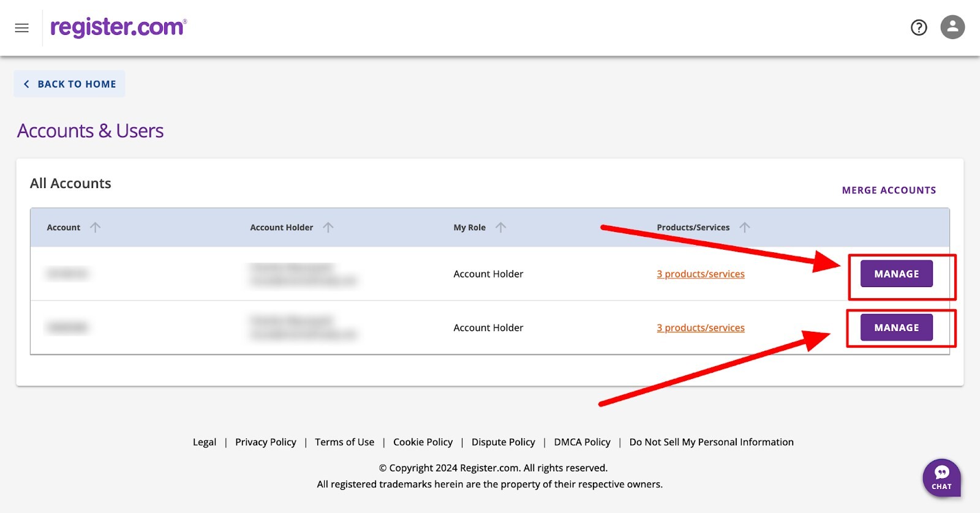
Task: Open Terms of Use in footer
Action: (344, 442)
